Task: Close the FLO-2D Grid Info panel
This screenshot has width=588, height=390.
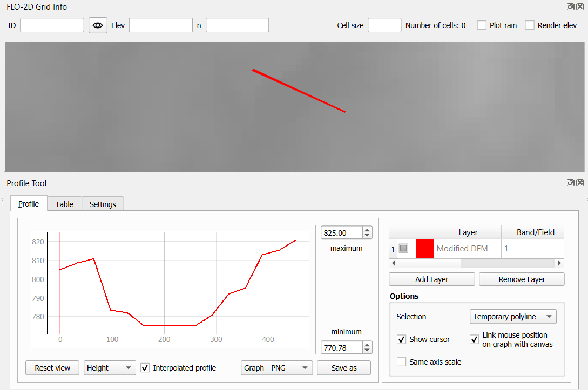Action: (580, 7)
